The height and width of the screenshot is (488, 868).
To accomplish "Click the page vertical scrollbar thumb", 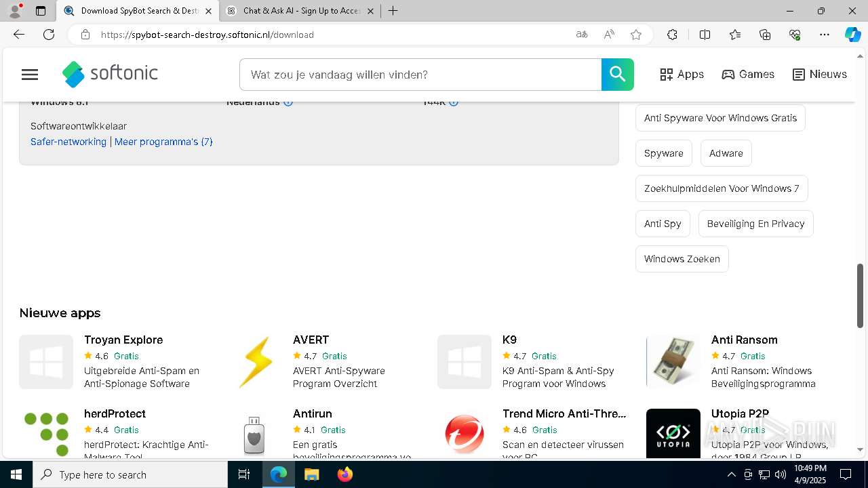I will pos(861,296).
